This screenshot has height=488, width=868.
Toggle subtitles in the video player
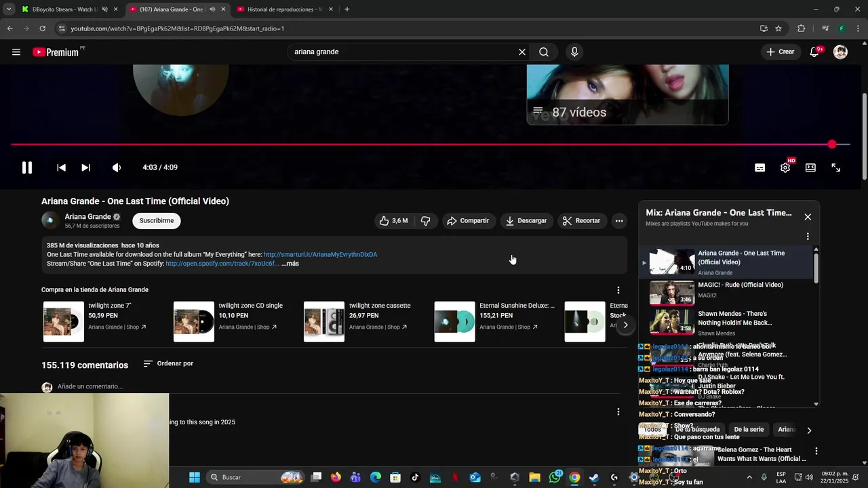[759, 167]
